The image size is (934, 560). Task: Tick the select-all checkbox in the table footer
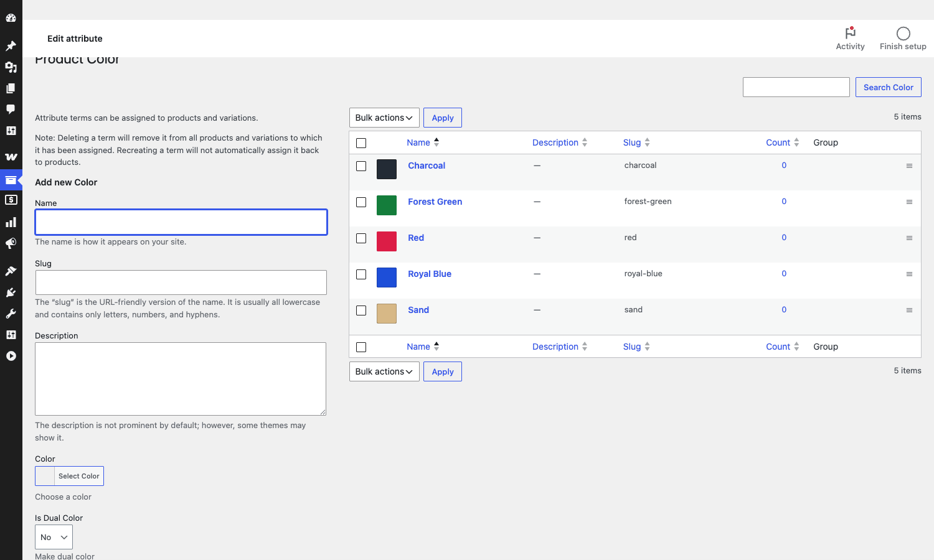361,347
